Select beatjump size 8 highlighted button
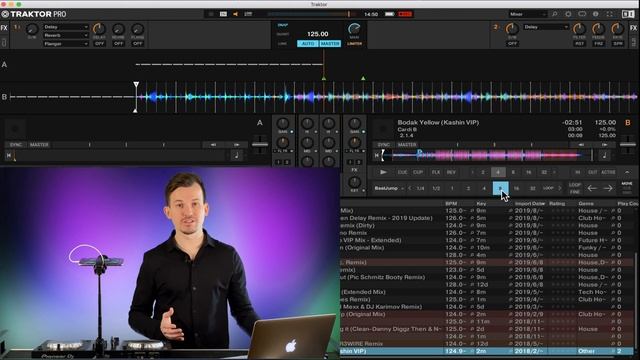 click(500, 188)
